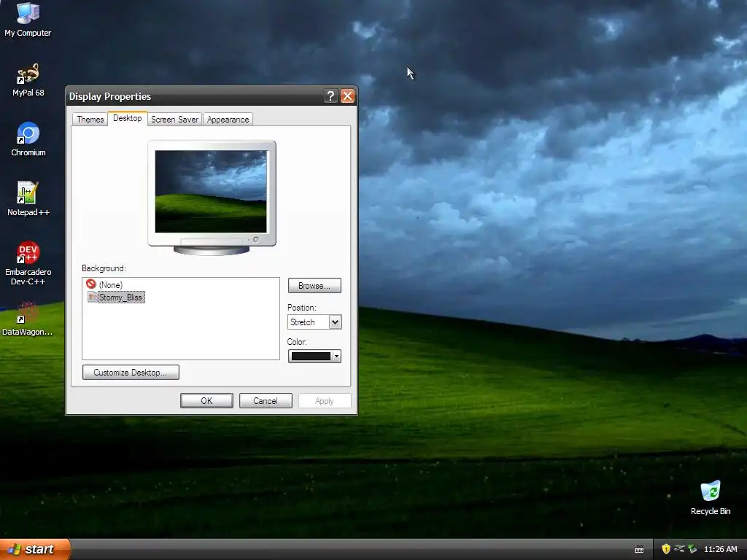Image resolution: width=747 pixels, height=560 pixels.
Task: Choose Stormy_Bliss in the Background list
Action: pyautogui.click(x=121, y=297)
